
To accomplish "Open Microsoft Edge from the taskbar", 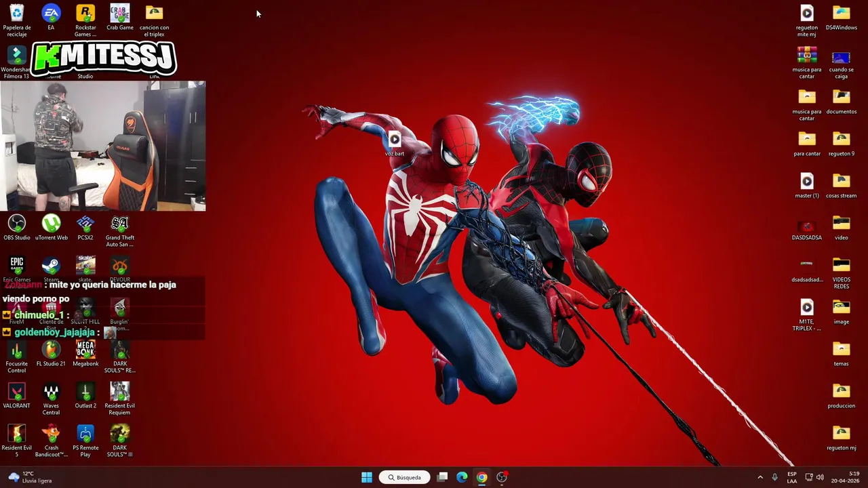I will [x=462, y=477].
